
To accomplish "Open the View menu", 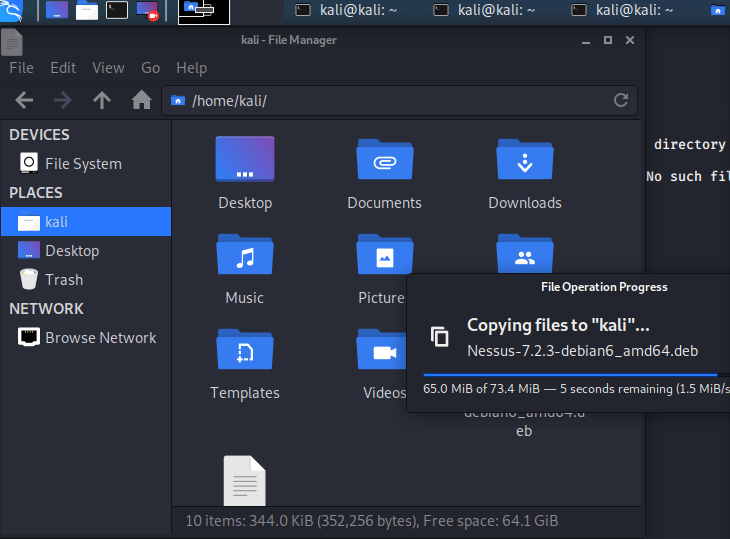I will (x=108, y=68).
